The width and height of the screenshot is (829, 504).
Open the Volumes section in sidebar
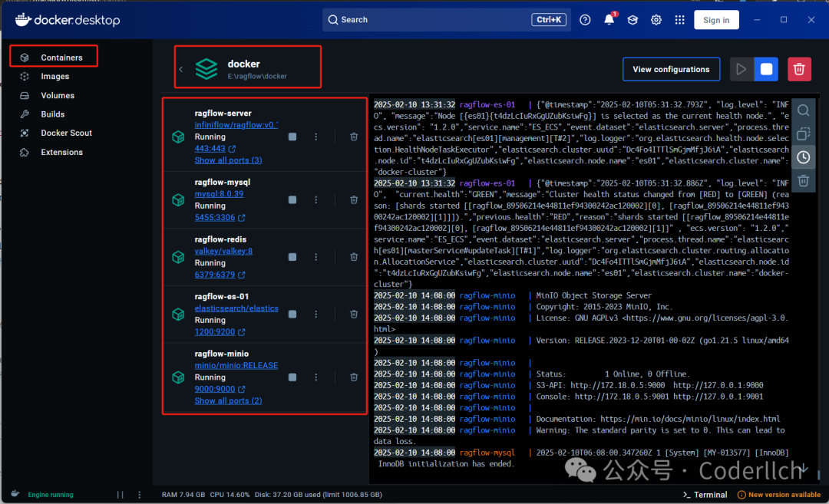tap(57, 96)
